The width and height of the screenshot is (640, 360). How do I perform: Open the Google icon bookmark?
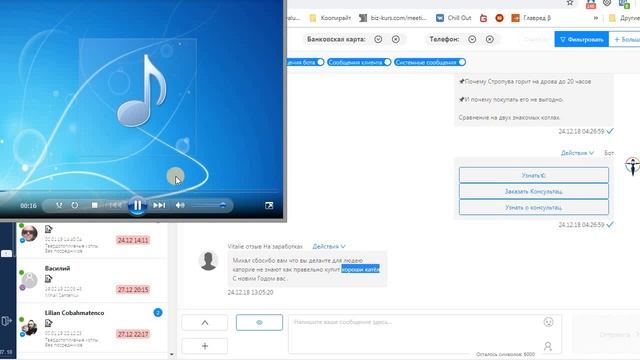(484, 18)
